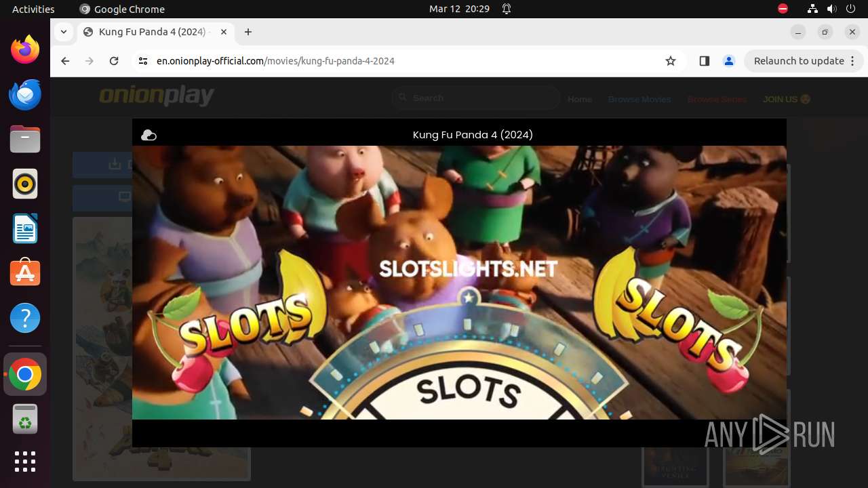The width and height of the screenshot is (868, 488).
Task: Go forward with the forward arrow
Action: click(90, 61)
